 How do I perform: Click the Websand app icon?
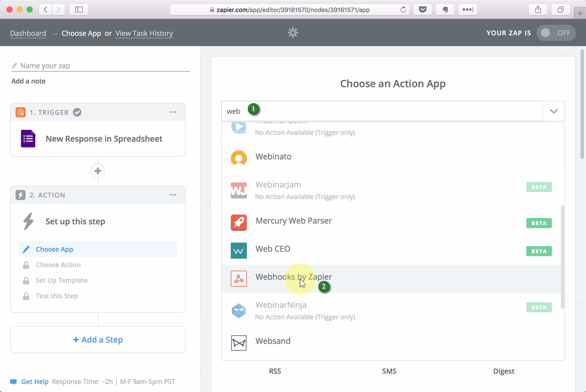click(x=239, y=343)
